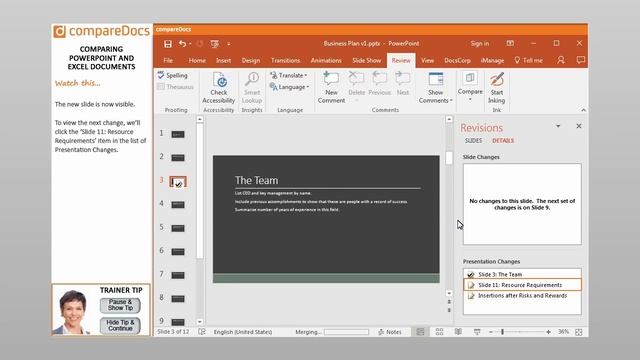Run Spelling check

coord(173,76)
